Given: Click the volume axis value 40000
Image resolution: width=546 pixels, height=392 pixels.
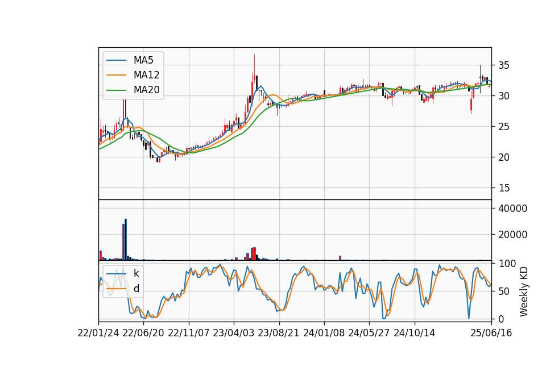Looking at the screenshot, I should [x=512, y=208].
